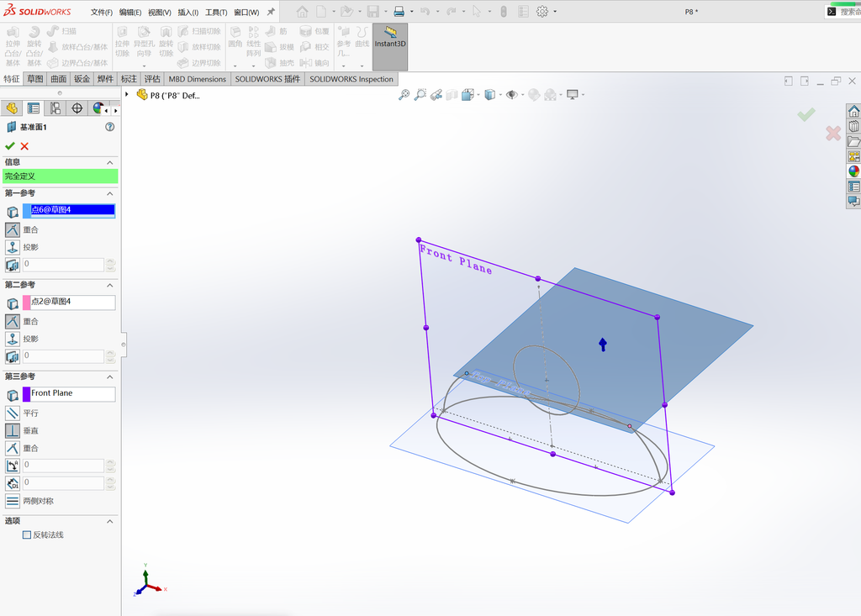Open the View Palette icon in the task pane
Screen dimensions: 861x616
pos(854,156)
